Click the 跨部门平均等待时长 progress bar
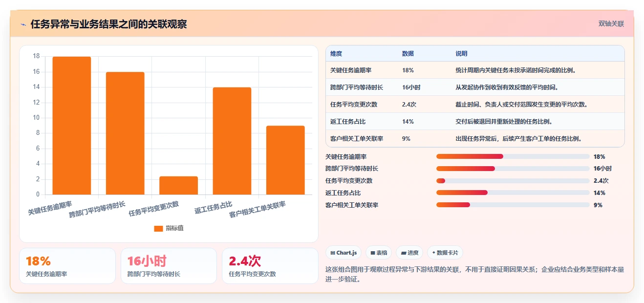This screenshot has width=644, height=303. (x=513, y=169)
